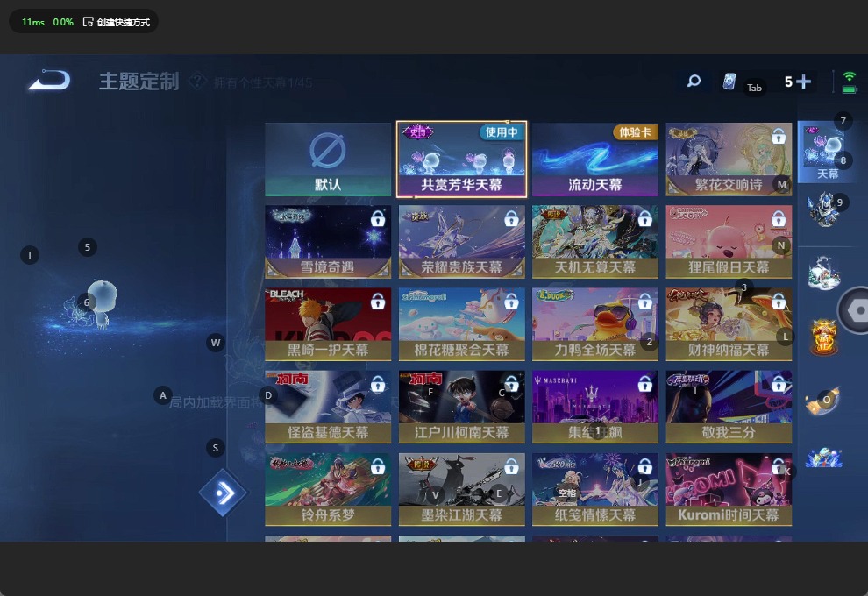This screenshot has height=596, width=868.
Task: Select the 天幕 sidebar tab
Action: click(x=827, y=152)
